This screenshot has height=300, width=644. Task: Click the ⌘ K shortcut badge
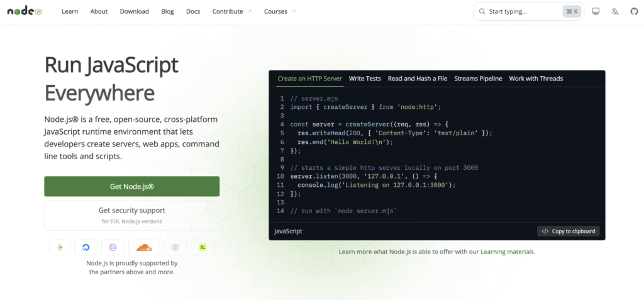coord(572,11)
